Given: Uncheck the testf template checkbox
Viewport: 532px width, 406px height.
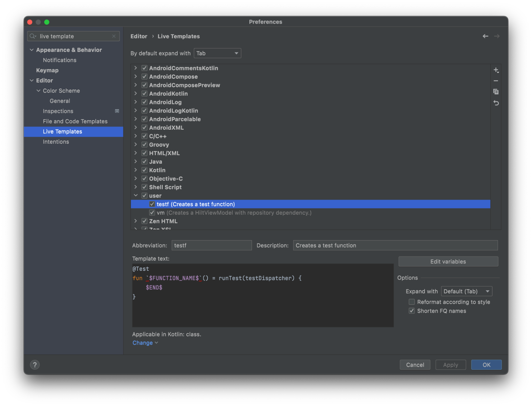Looking at the screenshot, I should [152, 204].
